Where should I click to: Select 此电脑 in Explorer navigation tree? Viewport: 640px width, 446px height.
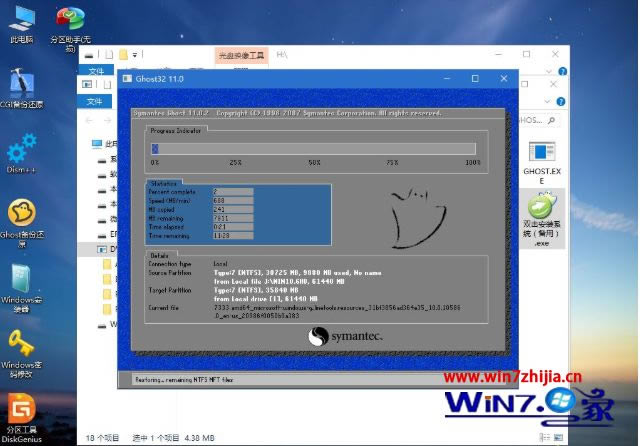105,144
